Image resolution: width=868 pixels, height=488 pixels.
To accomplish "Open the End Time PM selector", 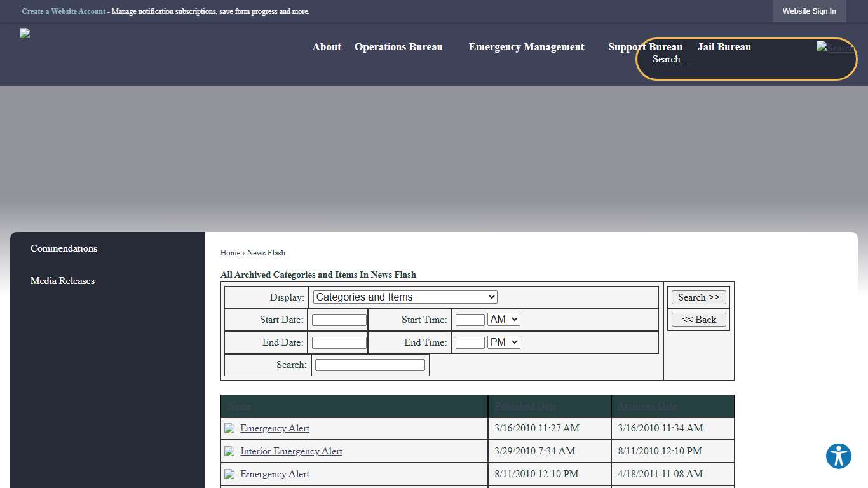I will [503, 342].
